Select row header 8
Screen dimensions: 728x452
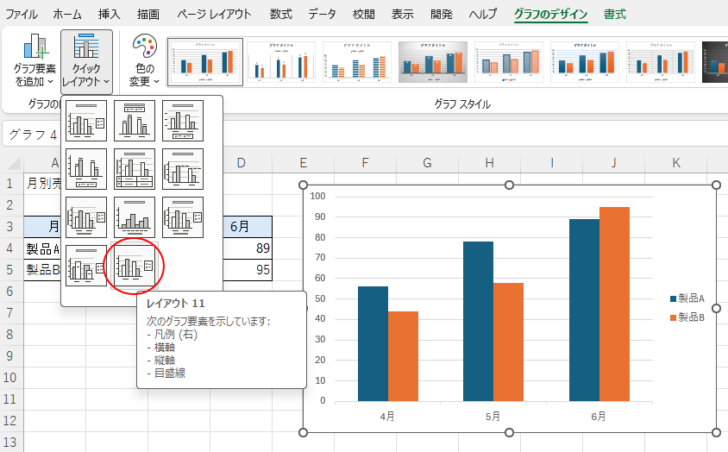[x=10, y=335]
